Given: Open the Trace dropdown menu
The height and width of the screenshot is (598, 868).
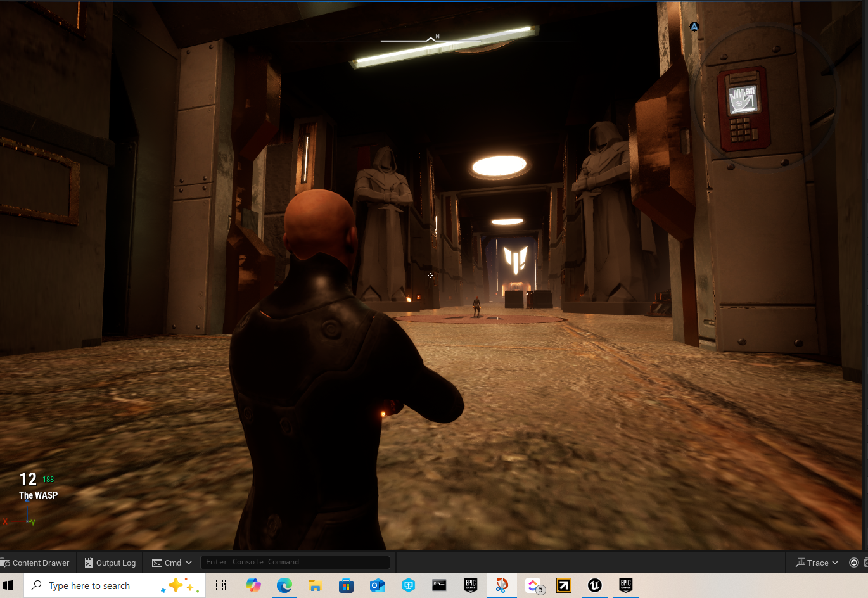Looking at the screenshot, I should coord(817,563).
